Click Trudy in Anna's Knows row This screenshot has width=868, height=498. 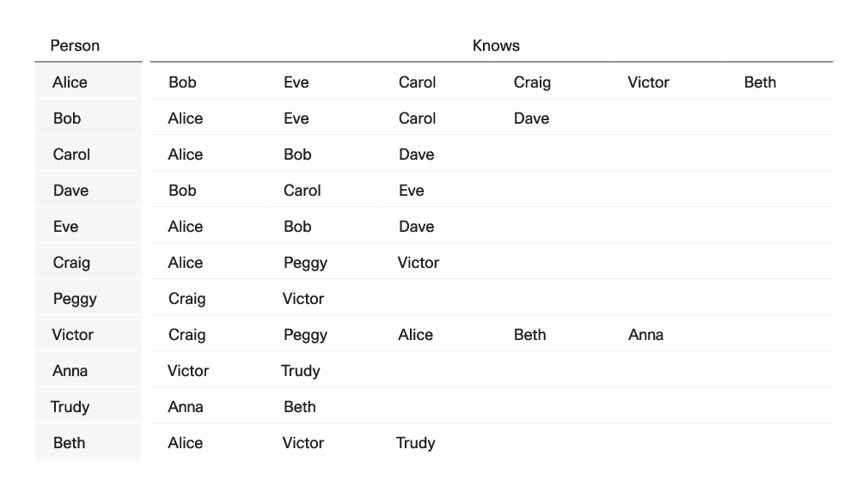pyautogui.click(x=301, y=371)
